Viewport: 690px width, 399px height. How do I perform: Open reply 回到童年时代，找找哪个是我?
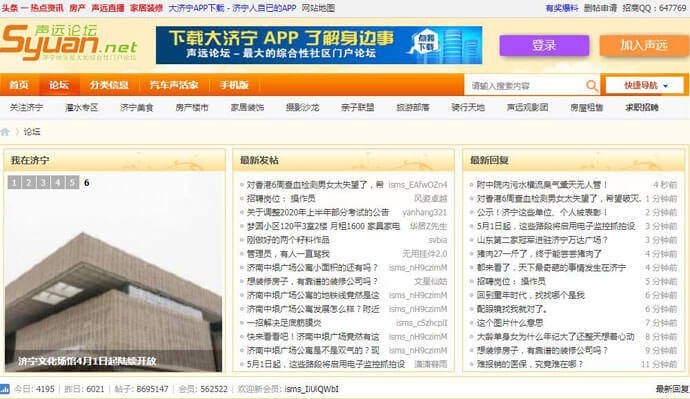pos(530,295)
